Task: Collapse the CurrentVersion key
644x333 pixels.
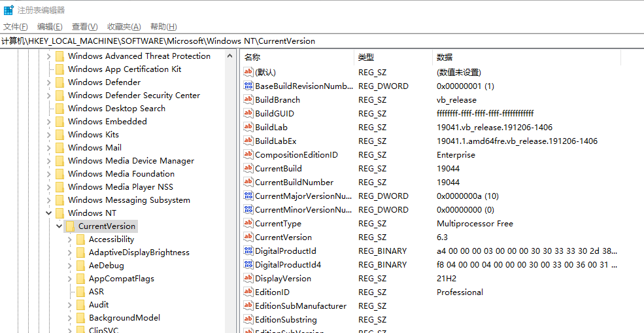Action: click(x=59, y=226)
